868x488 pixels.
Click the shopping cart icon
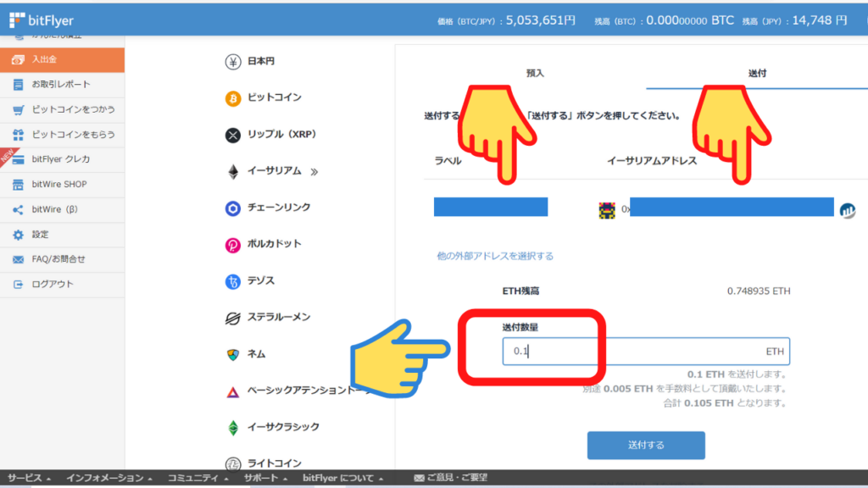coord(19,109)
